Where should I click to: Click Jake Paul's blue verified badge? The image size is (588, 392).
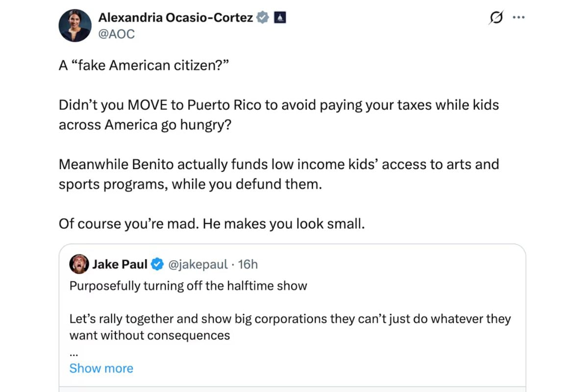[157, 265]
